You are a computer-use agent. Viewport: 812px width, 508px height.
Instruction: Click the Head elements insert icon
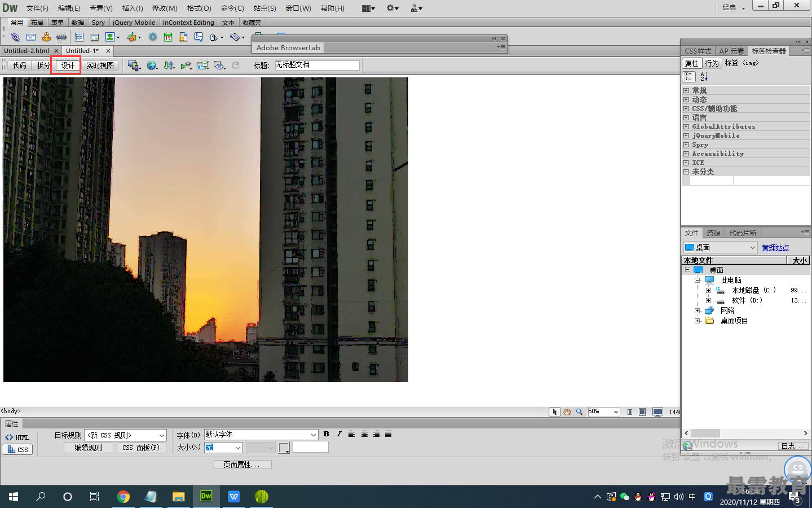point(217,37)
